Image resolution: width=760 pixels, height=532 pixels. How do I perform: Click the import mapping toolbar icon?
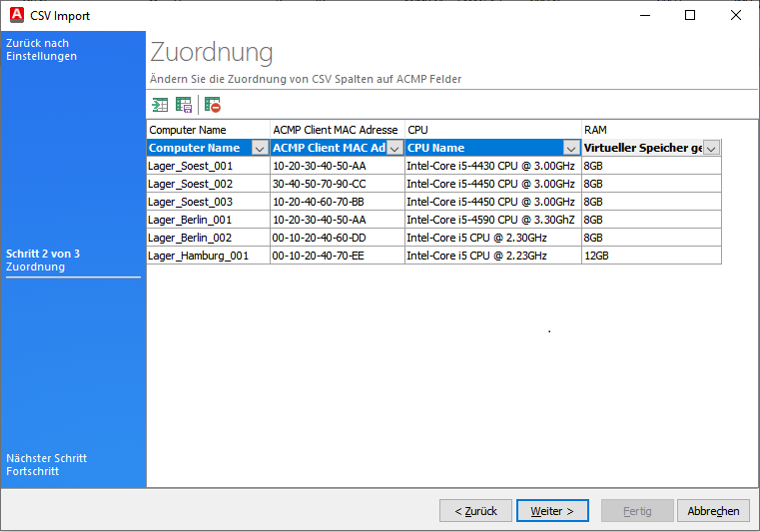160,105
